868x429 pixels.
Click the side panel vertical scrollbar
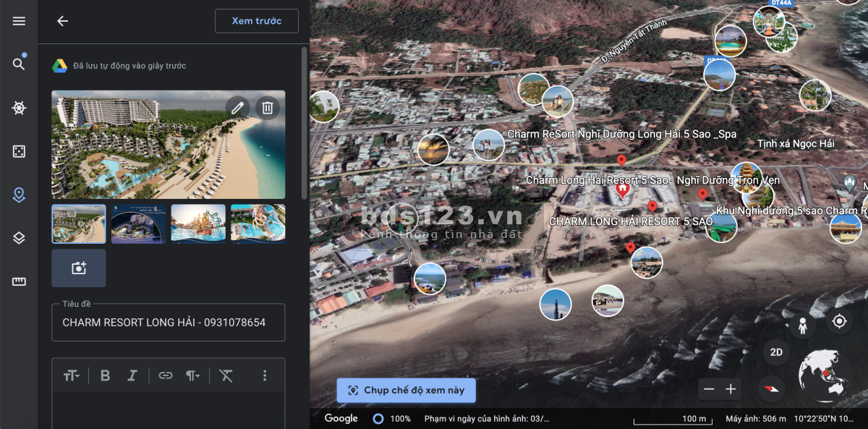tap(305, 123)
